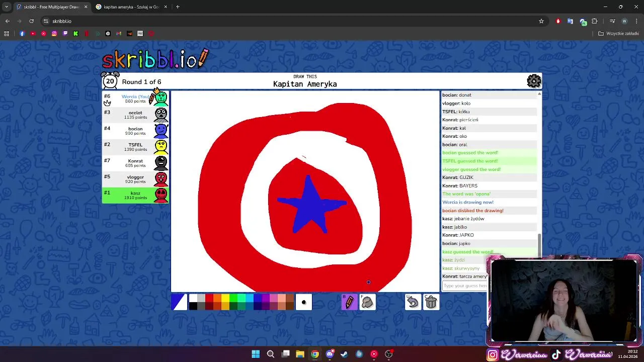Viewport: 644px width, 362px height.
Task: View site information icon in address bar
Action: [x=46, y=21]
